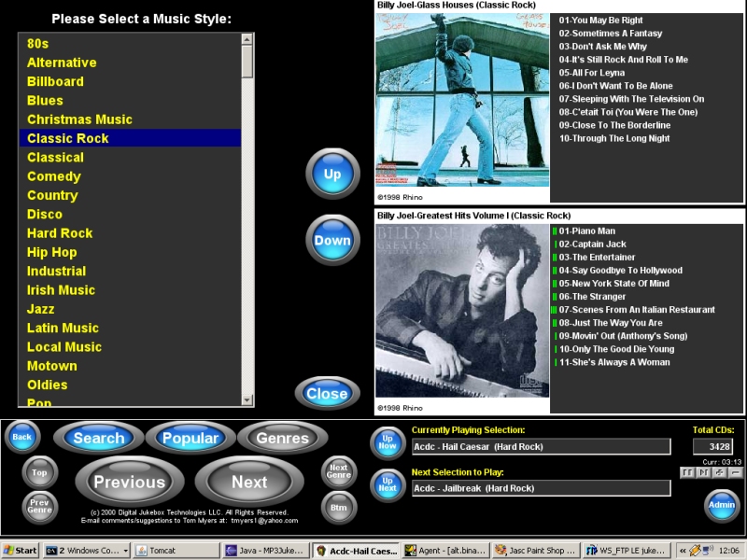This screenshot has width=747, height=560.
Task: Queue song 11-She's Always A Woman
Action: [614, 362]
